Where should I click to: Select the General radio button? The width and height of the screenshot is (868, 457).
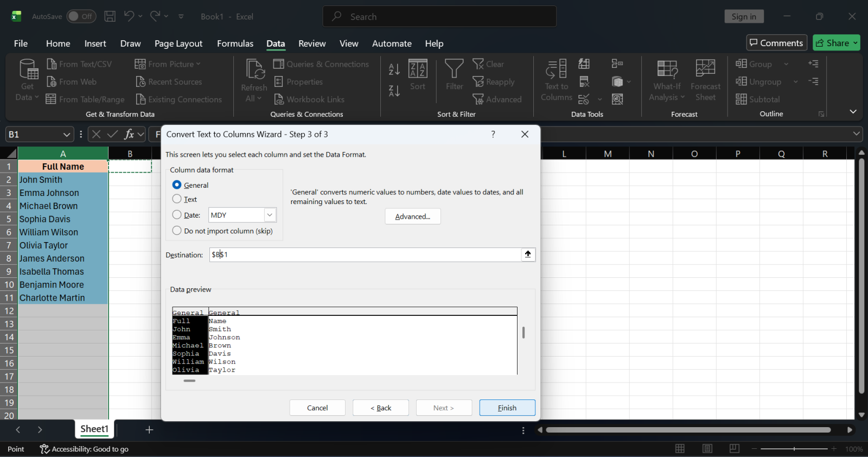(x=177, y=185)
